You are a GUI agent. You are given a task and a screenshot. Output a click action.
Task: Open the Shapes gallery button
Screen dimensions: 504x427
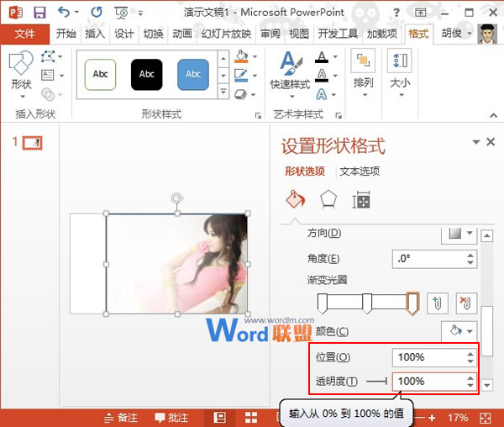coord(21,75)
